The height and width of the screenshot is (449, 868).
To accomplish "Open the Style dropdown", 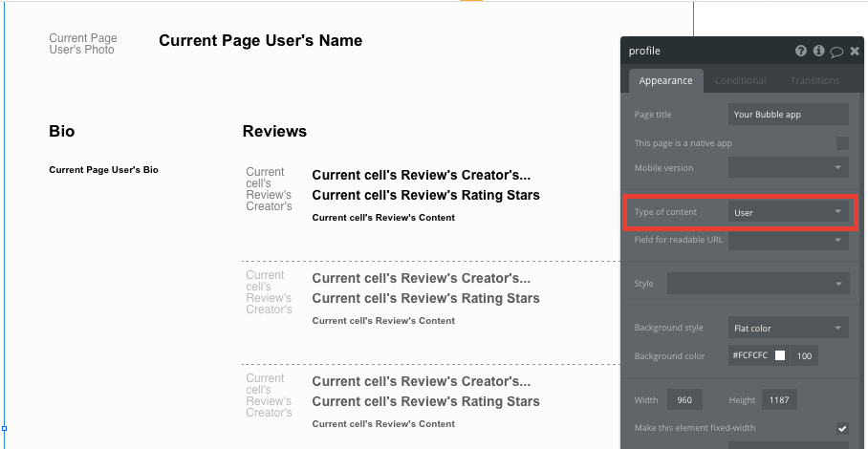I will pyautogui.click(x=758, y=283).
